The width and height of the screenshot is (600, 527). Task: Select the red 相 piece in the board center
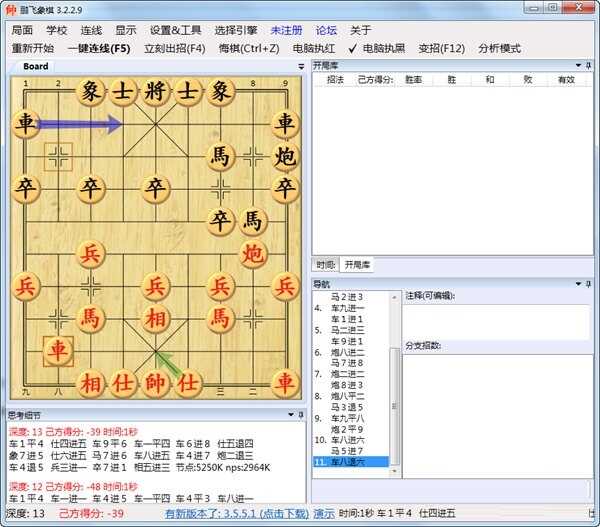tap(155, 319)
